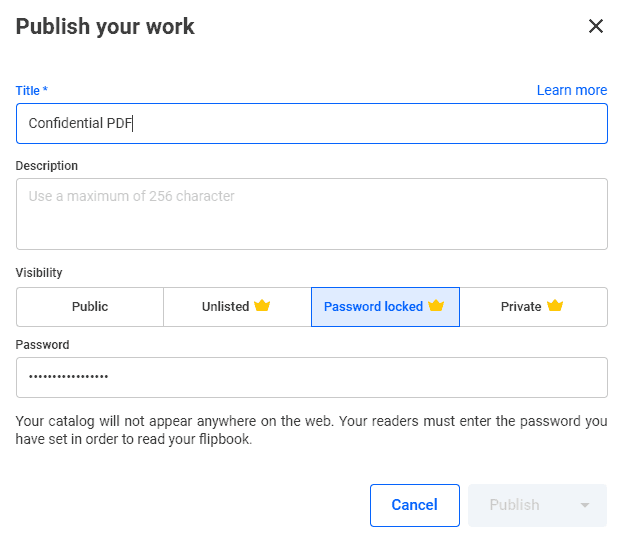The height and width of the screenshot is (541, 624).
Task: Click the crown icon beside Private
Action: pos(555,306)
